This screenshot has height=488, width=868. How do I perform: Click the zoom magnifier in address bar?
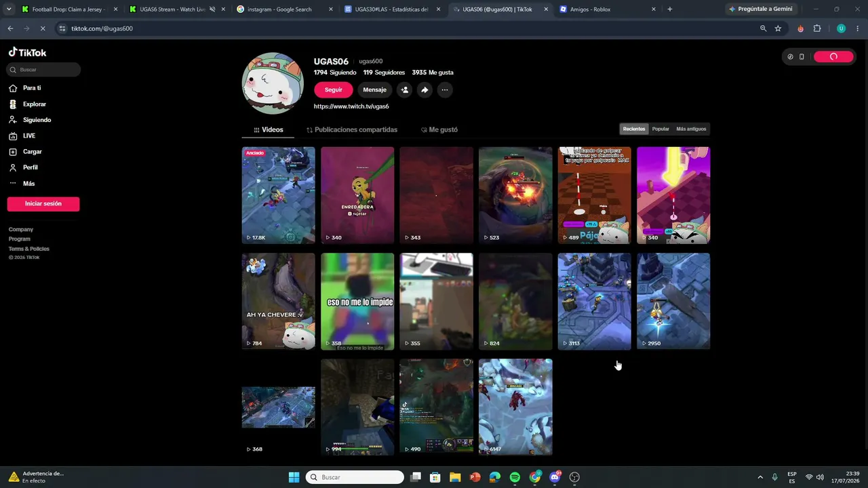click(763, 28)
